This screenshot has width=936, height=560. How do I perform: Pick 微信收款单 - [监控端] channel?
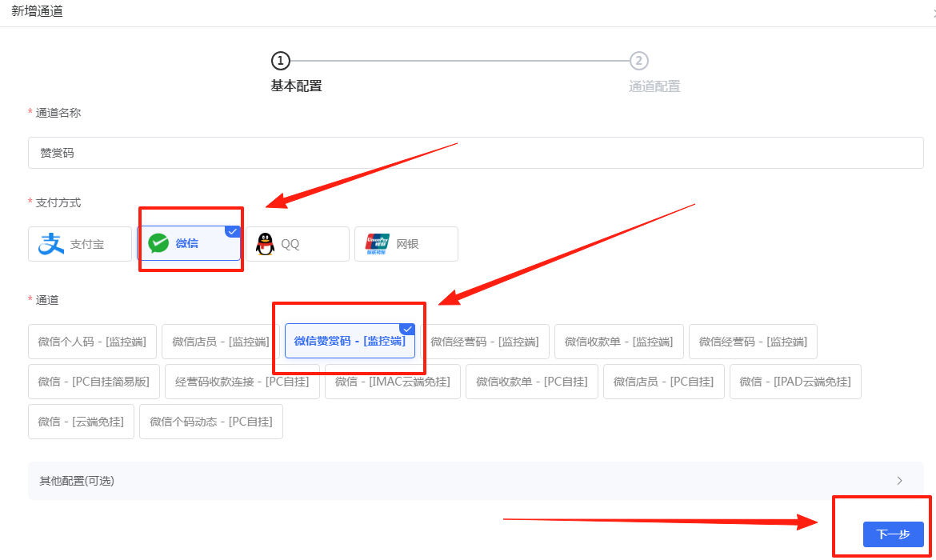tap(618, 342)
